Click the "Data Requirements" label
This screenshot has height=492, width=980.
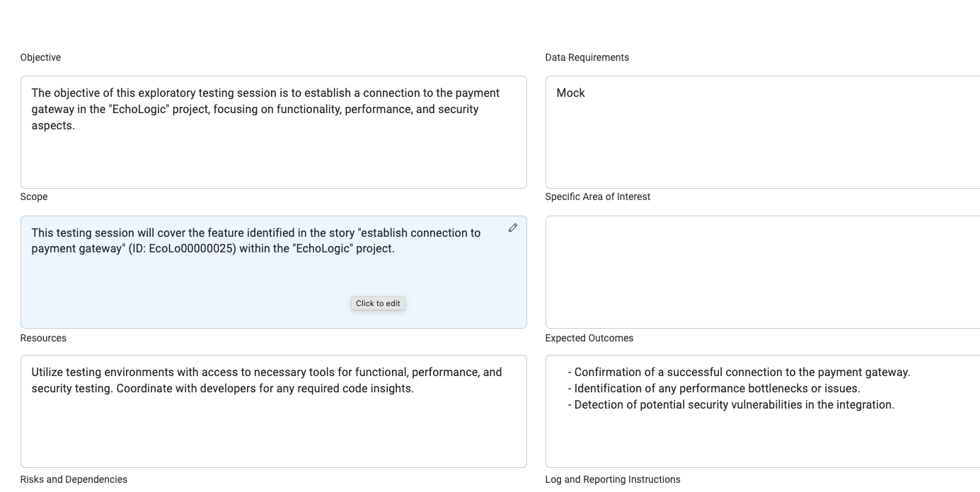[x=587, y=57]
